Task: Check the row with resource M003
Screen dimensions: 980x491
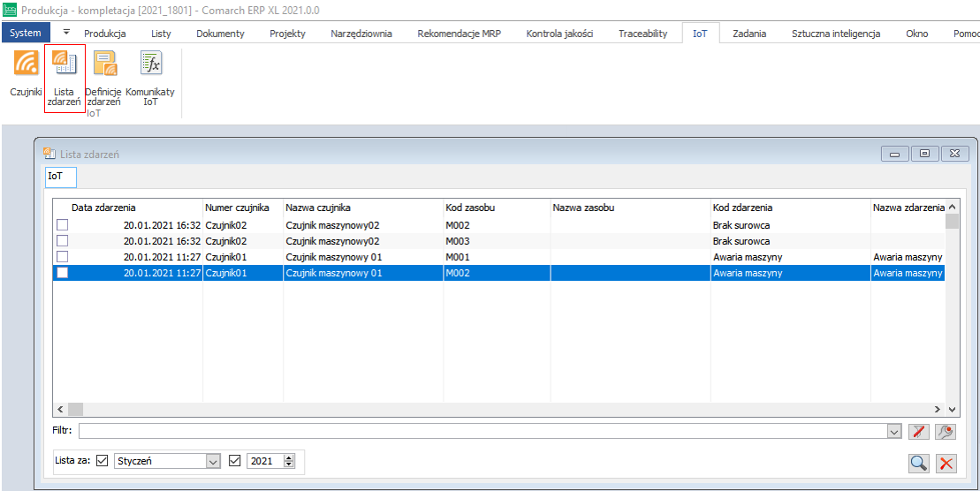Action: coord(63,241)
